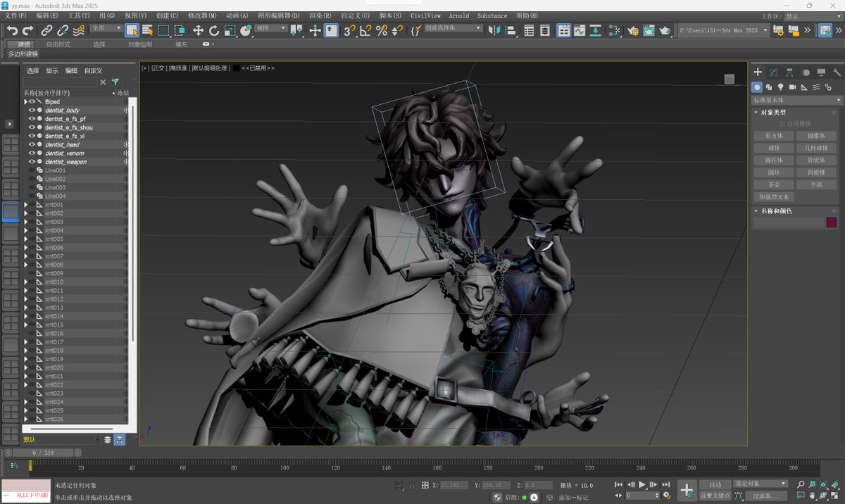Activate the Select and Move tool
This screenshot has width=845, height=504.
click(x=198, y=30)
